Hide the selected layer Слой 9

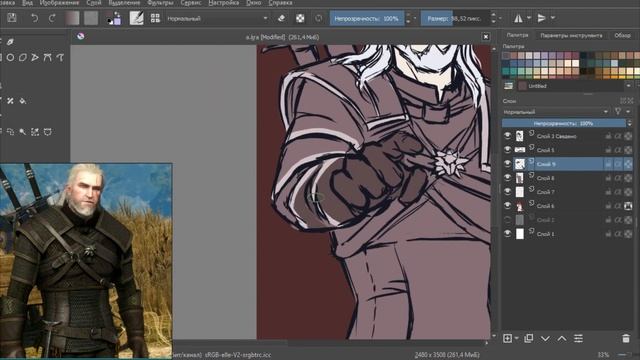pyautogui.click(x=507, y=164)
